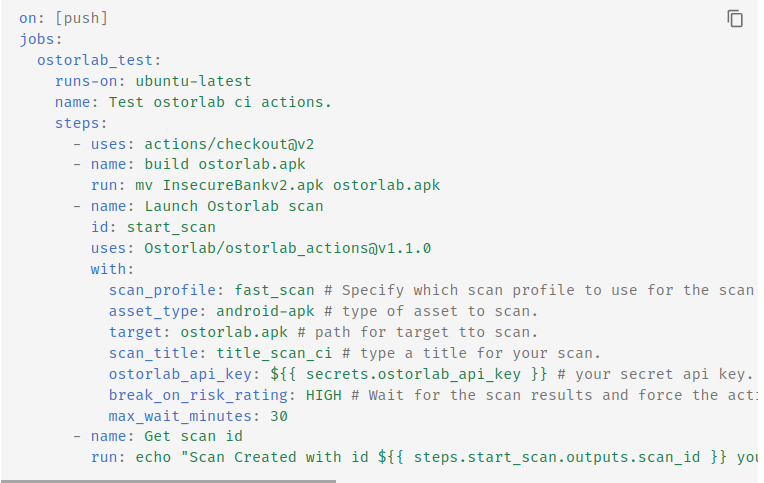The height and width of the screenshot is (483, 764).
Task: Click the "Test ostorlab ci actions." name text
Action: click(x=220, y=102)
